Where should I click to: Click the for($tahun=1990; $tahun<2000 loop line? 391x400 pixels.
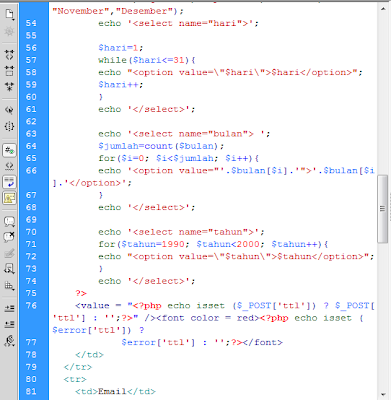213,244
